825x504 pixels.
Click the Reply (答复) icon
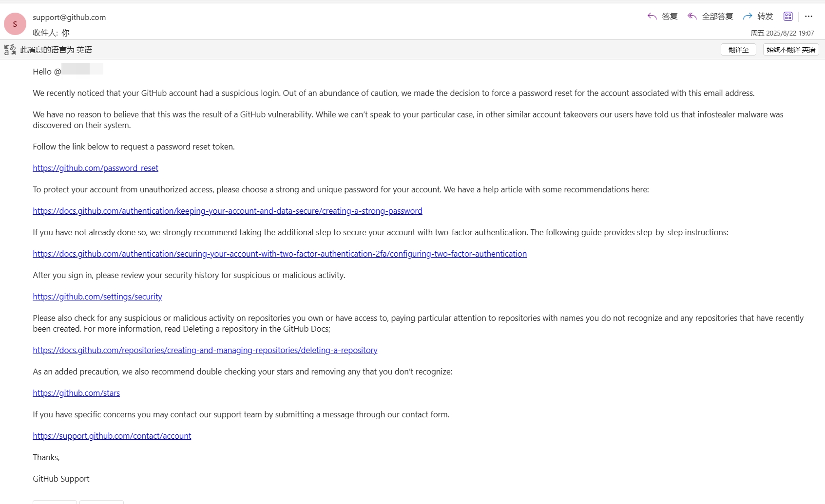(652, 16)
